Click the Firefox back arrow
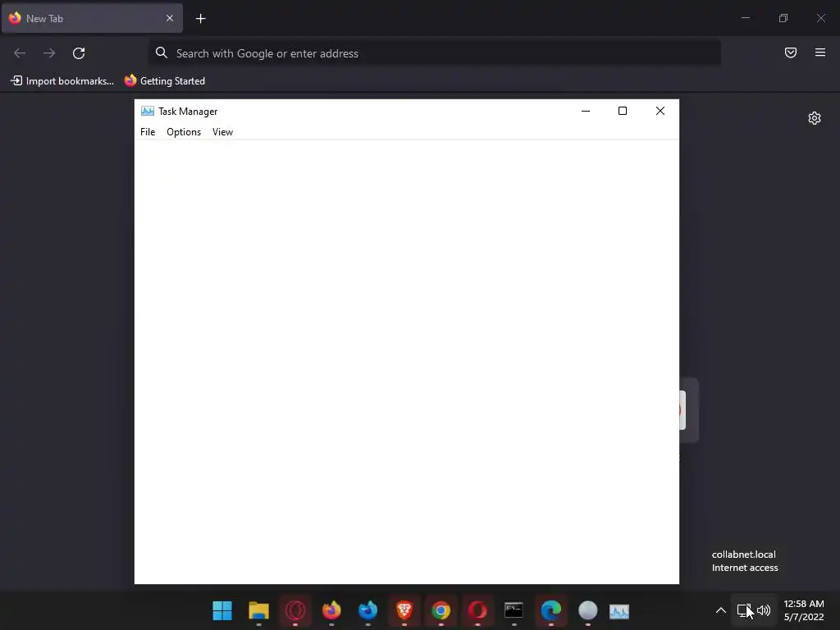The width and height of the screenshot is (840, 630). click(20, 53)
